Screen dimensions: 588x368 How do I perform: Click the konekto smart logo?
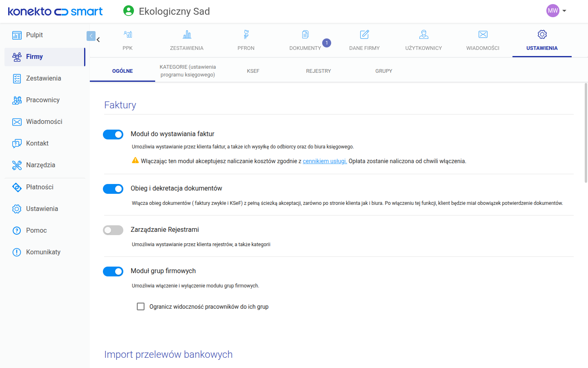(55, 11)
